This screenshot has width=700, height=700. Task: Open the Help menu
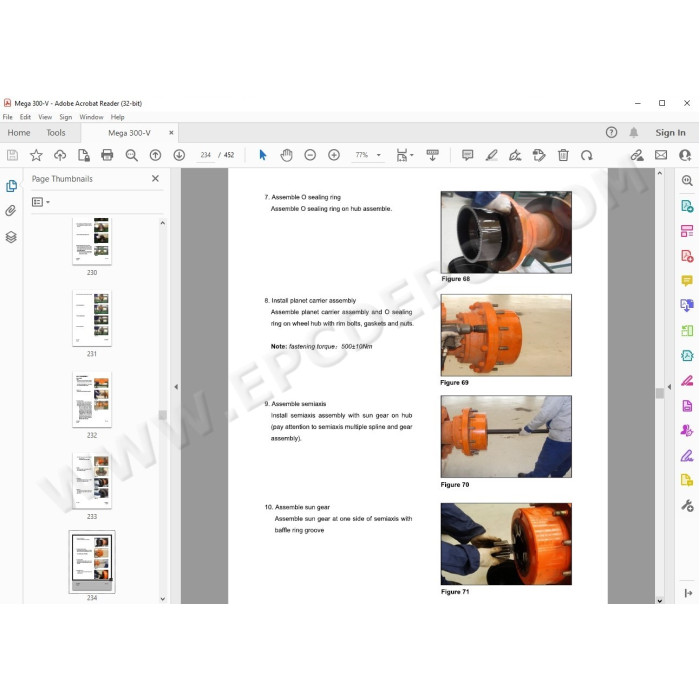(x=117, y=117)
